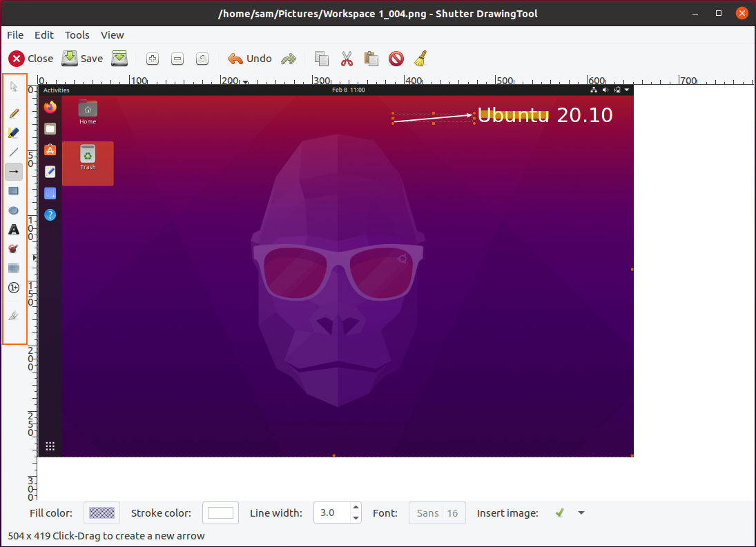756x547 pixels.
Task: Click the export to file icon
Action: coord(119,59)
